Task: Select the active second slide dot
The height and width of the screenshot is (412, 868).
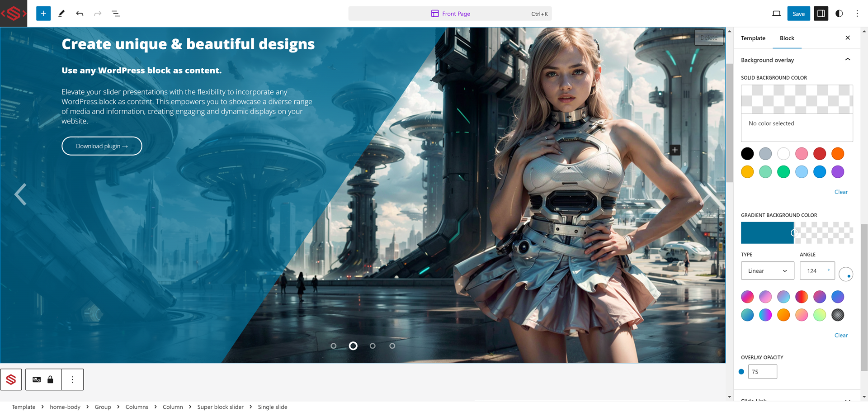Action: 353,346
